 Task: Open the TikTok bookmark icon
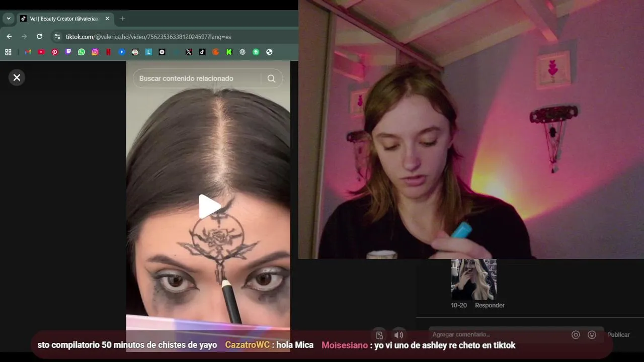coord(202,52)
